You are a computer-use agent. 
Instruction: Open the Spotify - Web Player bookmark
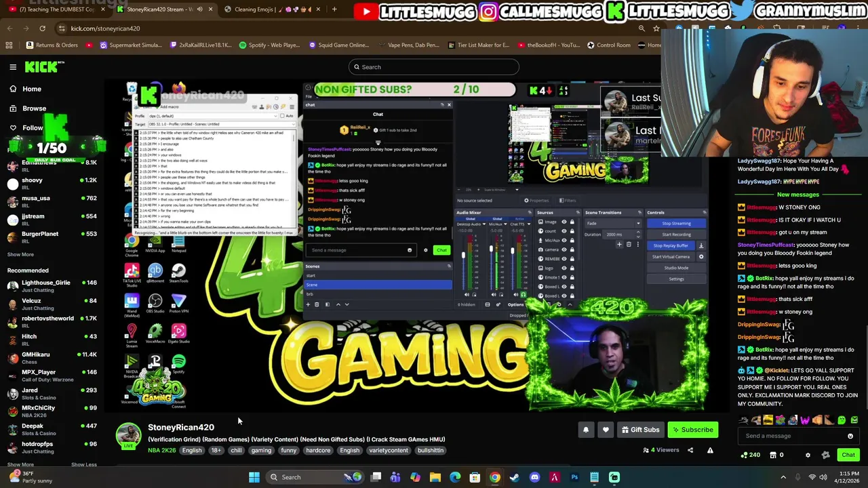269,45
